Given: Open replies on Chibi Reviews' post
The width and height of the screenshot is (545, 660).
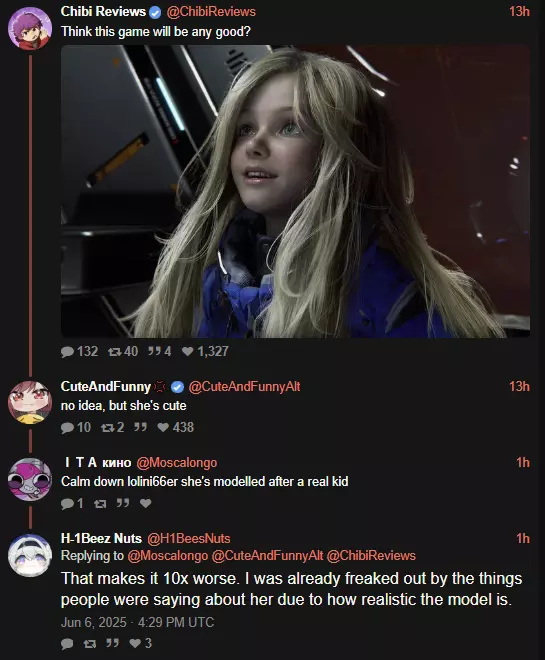Looking at the screenshot, I should (x=79, y=351).
